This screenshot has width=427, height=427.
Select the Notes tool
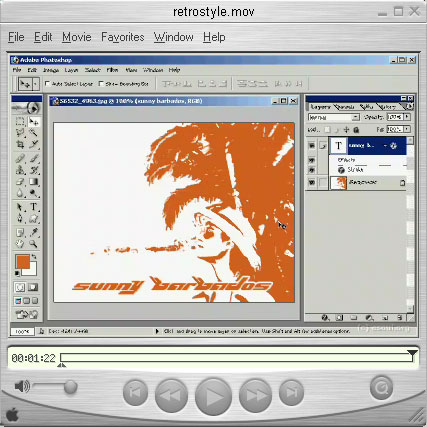(x=20, y=232)
